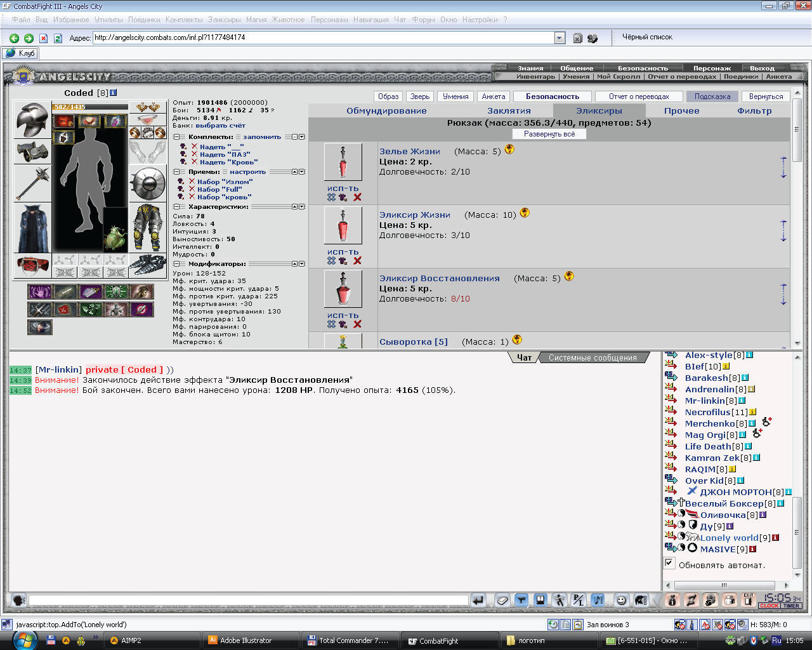Move Приемы section up with arrow
Image resolution: width=812 pixels, height=650 pixels.
coord(295,172)
